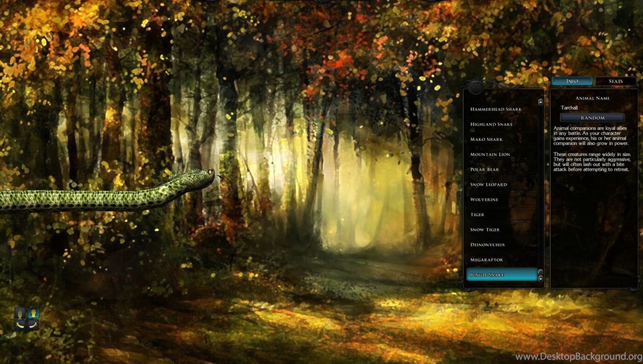Viewport: 643px width, 364px height.
Task: Click the animal list scroll-up arrow
Action: [x=541, y=102]
